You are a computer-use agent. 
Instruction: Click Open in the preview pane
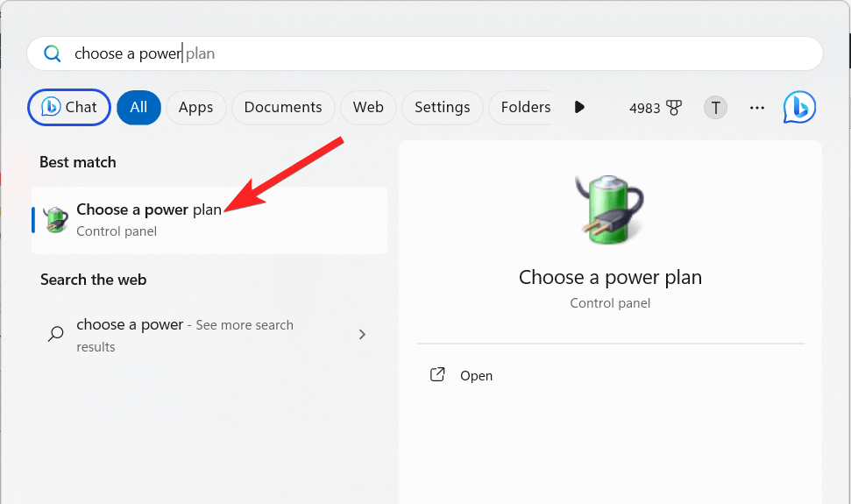(476, 375)
